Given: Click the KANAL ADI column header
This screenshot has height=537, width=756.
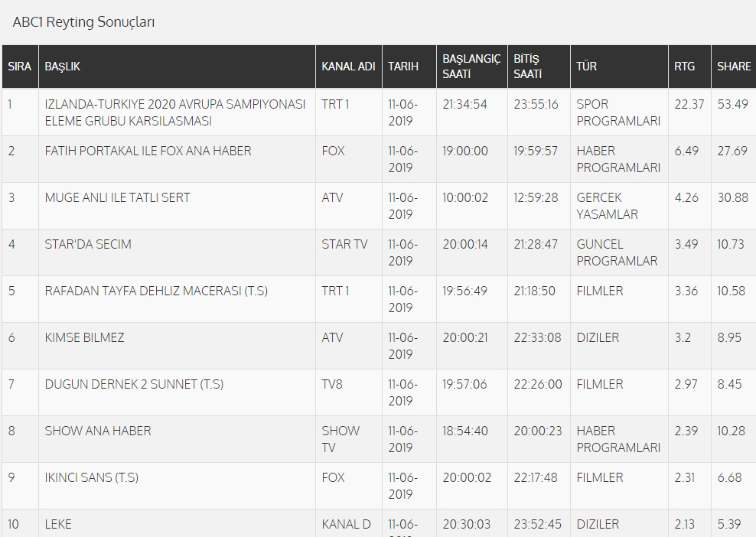Looking at the screenshot, I should (348, 67).
